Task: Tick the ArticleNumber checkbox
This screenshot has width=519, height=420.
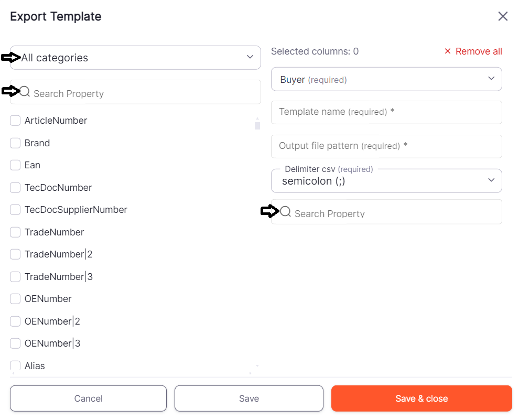Action: 15,121
